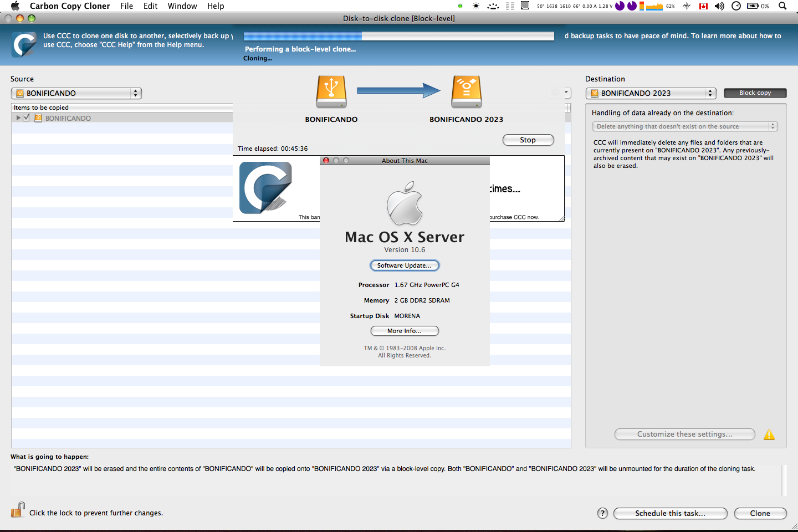Click the gray striped bars menu bar icon

tap(510, 6)
